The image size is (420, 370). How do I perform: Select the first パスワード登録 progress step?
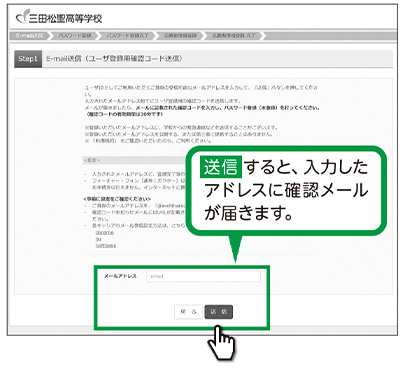pyautogui.click(x=75, y=36)
